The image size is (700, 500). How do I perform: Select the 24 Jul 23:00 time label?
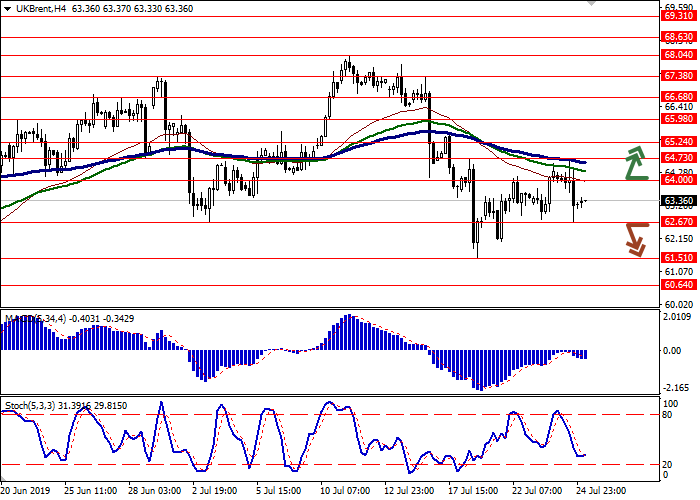click(598, 491)
